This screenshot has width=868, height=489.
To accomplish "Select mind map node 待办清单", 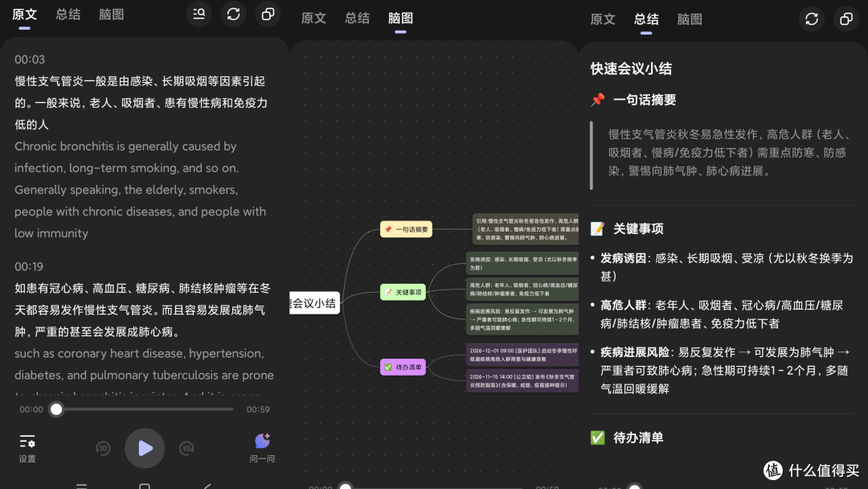I will [403, 368].
